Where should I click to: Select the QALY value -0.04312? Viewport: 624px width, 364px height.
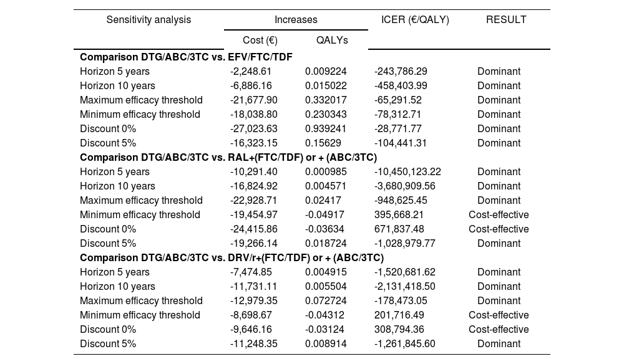coord(324,315)
